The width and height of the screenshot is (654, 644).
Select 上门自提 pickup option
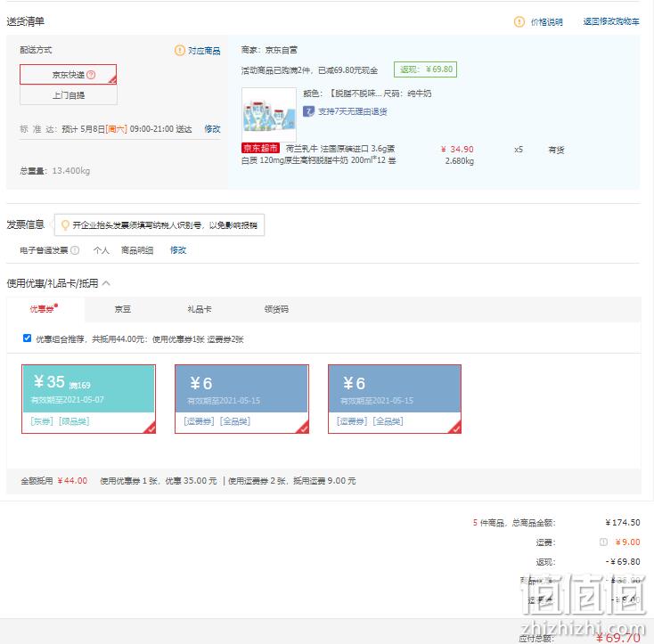69,95
